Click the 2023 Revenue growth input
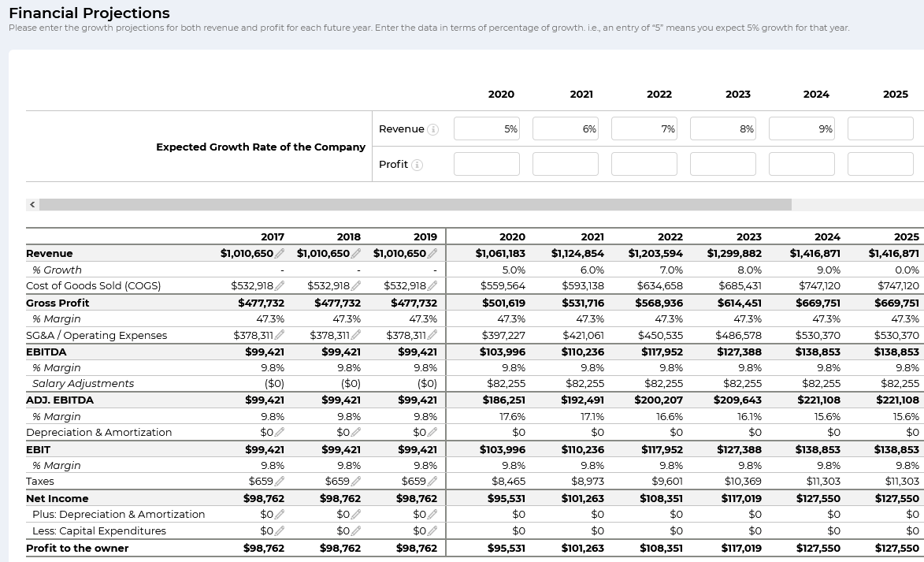Viewport: 924px width, 562px height. click(722, 129)
